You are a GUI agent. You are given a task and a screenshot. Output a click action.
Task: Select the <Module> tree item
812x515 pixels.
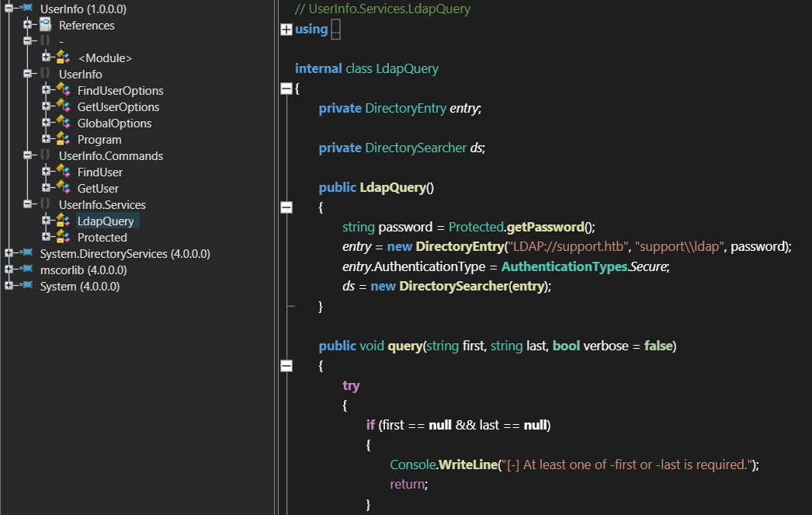click(105, 57)
